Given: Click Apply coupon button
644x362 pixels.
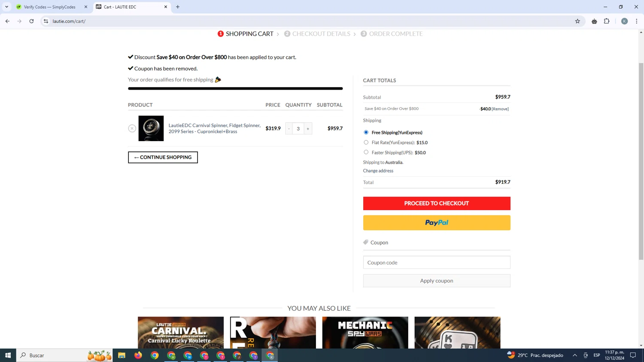Looking at the screenshot, I should [437, 281].
